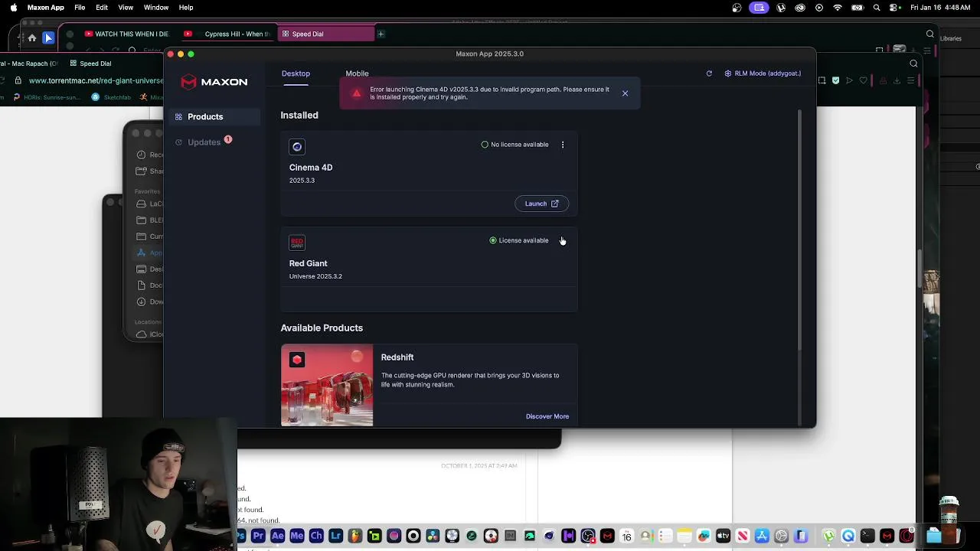980x551 pixels.
Task: Open RLM Mode (addygoat.) account menu
Action: pyautogui.click(x=763, y=73)
